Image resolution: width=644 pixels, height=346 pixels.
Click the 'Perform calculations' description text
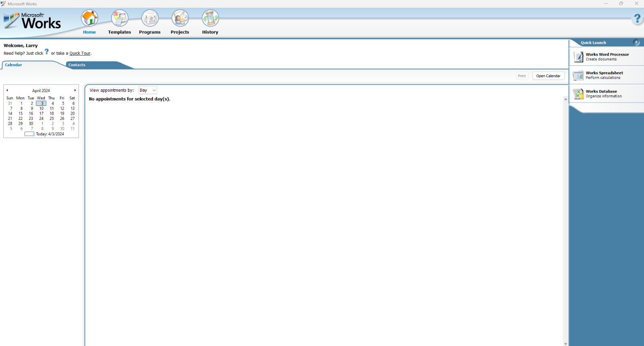pos(603,78)
